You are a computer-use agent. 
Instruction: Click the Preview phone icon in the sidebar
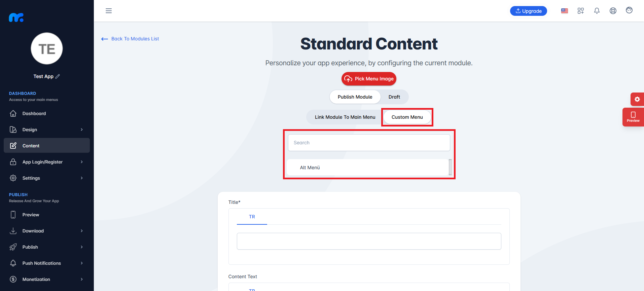13,215
